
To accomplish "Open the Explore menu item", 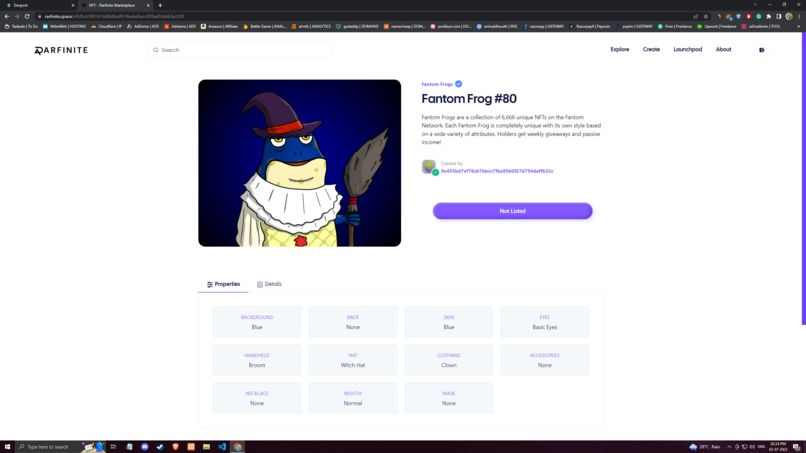I will click(619, 49).
